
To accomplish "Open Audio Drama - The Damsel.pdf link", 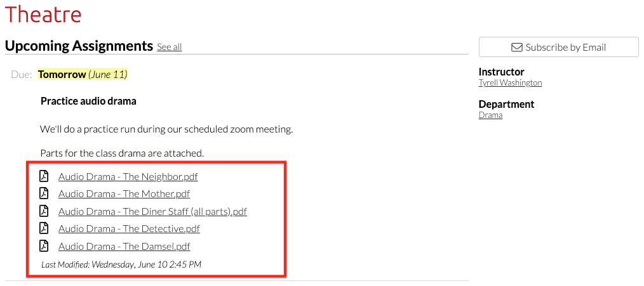I will pyautogui.click(x=124, y=247).
